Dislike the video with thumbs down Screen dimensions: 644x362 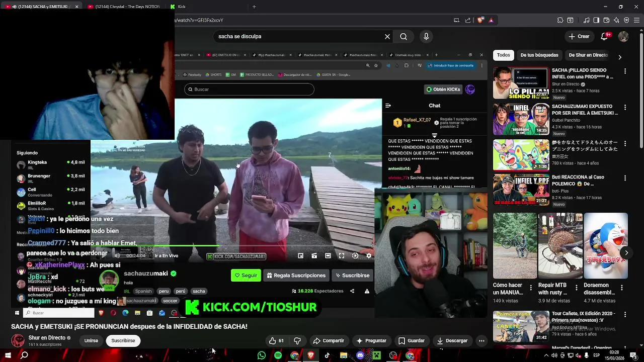(x=297, y=341)
